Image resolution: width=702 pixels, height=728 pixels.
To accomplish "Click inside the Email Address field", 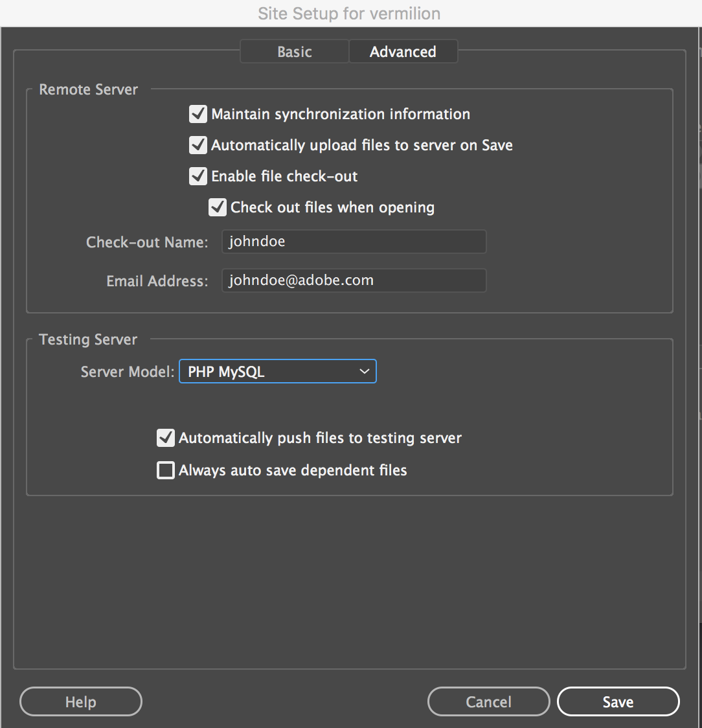I will tap(354, 280).
